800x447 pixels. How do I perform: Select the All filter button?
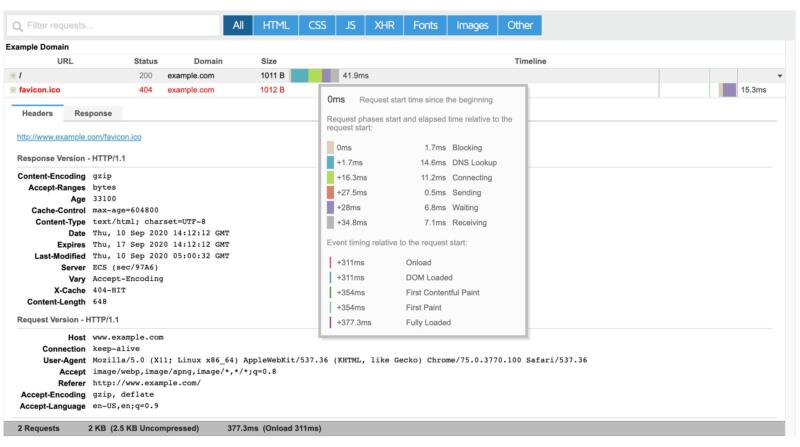(236, 24)
